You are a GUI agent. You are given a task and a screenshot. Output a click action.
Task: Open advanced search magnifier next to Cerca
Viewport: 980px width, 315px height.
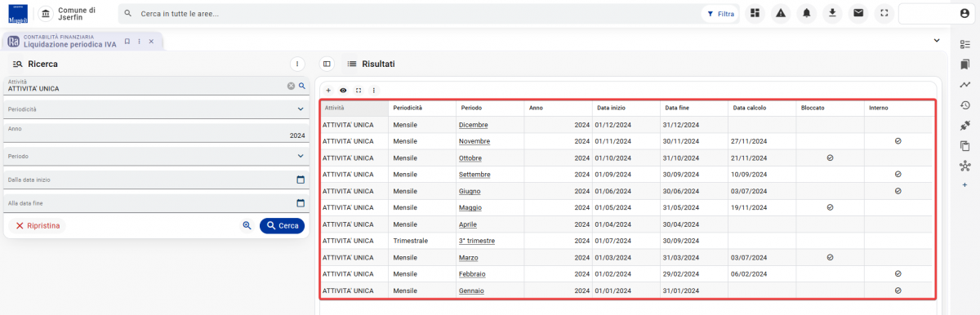click(247, 226)
